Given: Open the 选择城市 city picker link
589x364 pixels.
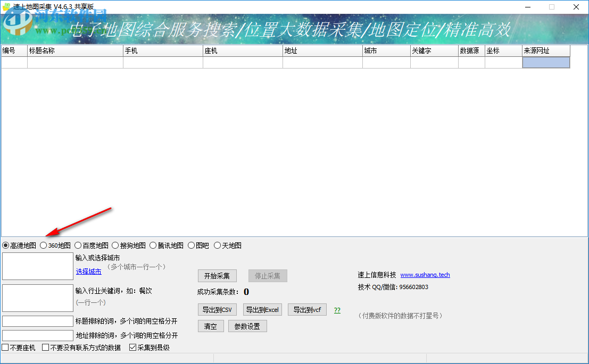Looking at the screenshot, I should point(88,271).
